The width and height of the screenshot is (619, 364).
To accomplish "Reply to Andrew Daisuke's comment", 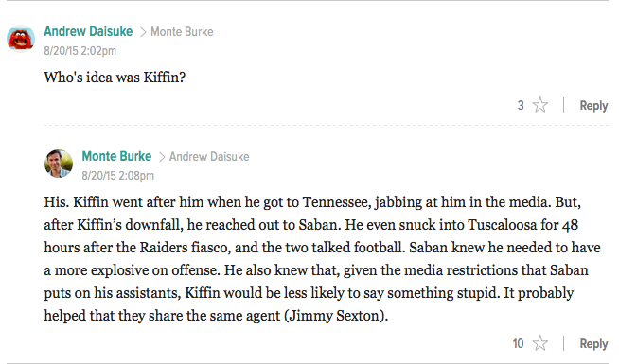I will (593, 105).
